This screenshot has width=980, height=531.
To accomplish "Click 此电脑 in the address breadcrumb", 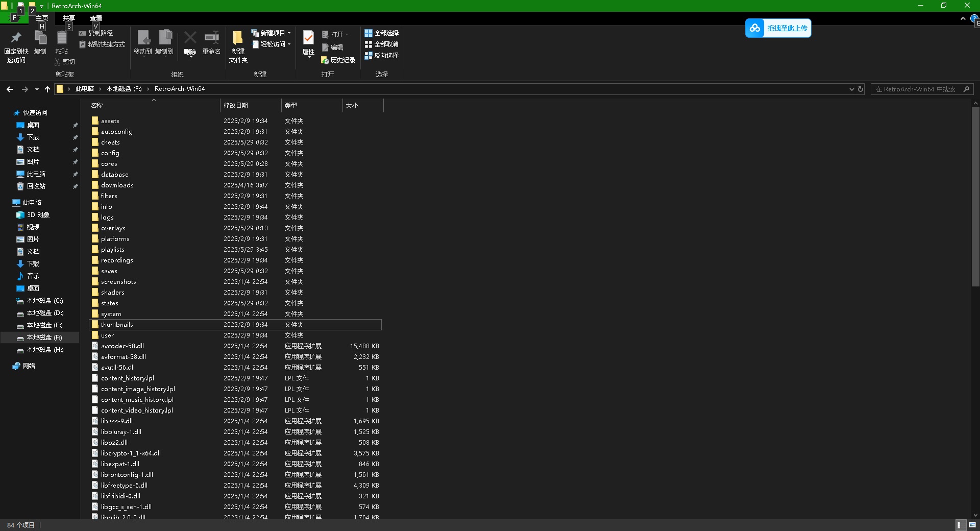I will (85, 89).
